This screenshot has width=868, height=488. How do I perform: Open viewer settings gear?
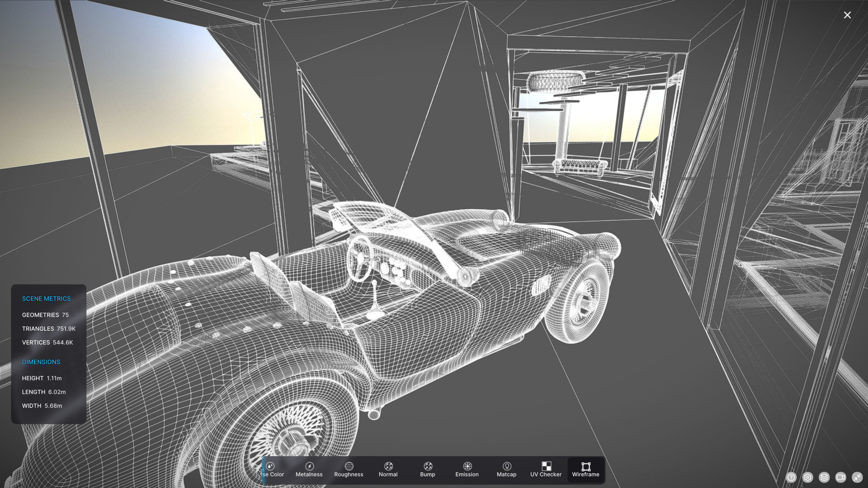click(808, 477)
